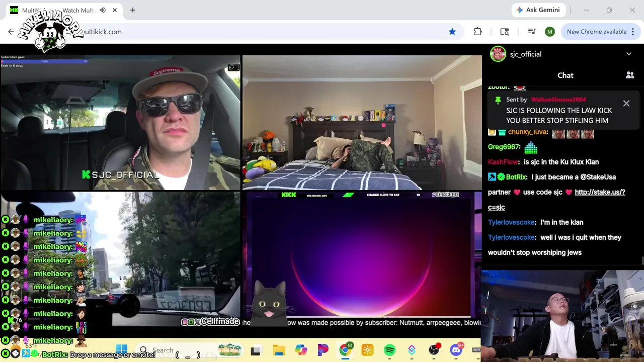
Task: Go back with the arrow button
Action: pyautogui.click(x=11, y=32)
